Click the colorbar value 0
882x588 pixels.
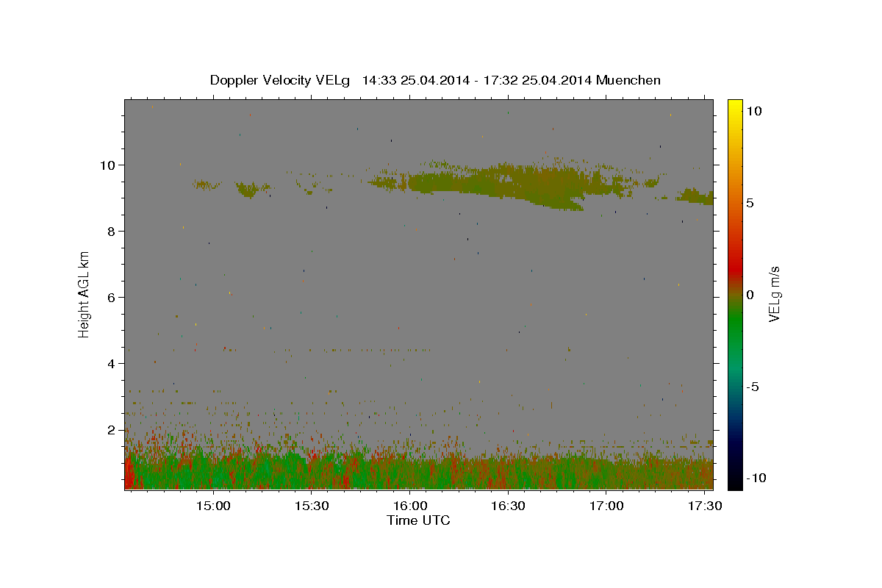pyautogui.click(x=750, y=295)
